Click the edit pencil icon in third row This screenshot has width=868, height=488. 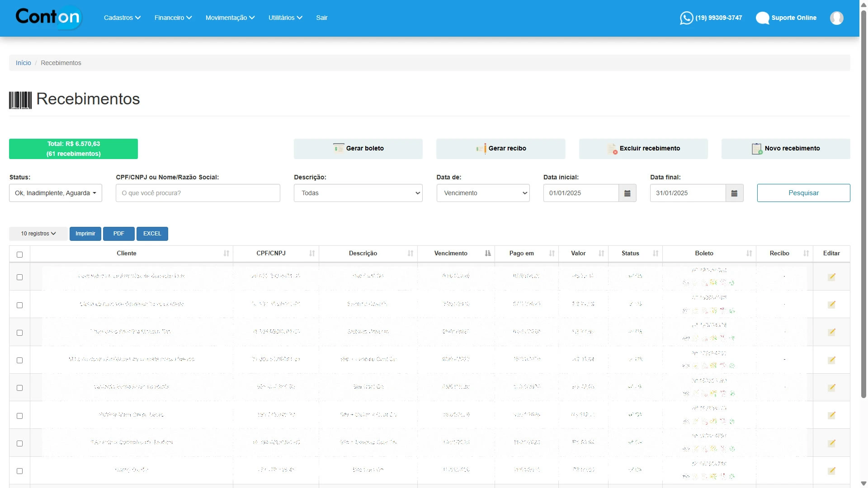tap(831, 332)
